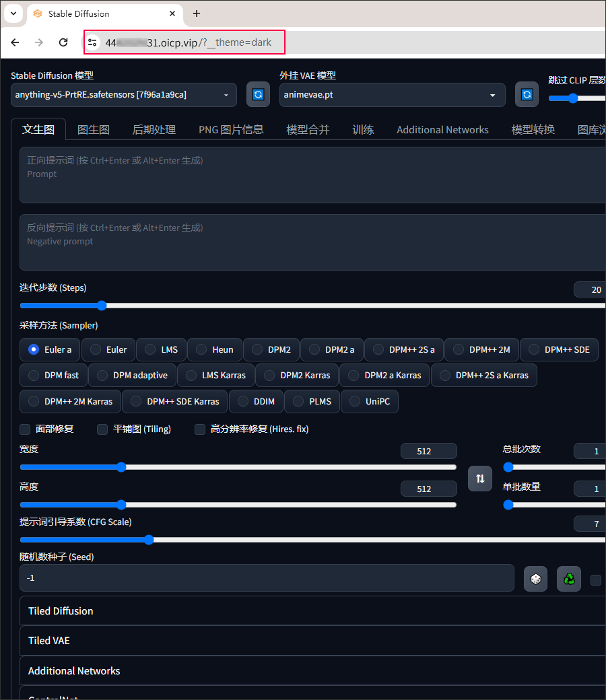
Task: Refresh the Stable Diffusion model list
Action: [x=258, y=95]
